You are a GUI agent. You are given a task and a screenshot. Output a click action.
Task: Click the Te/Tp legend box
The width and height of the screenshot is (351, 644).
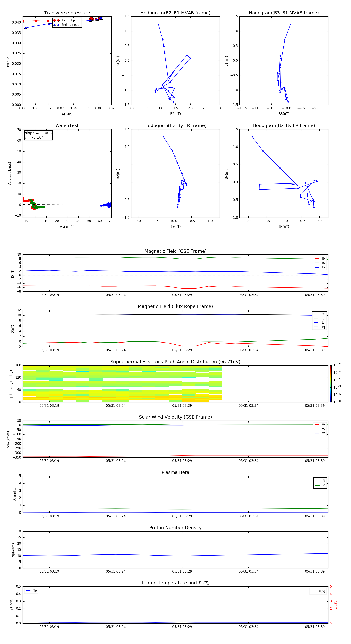[317, 591]
